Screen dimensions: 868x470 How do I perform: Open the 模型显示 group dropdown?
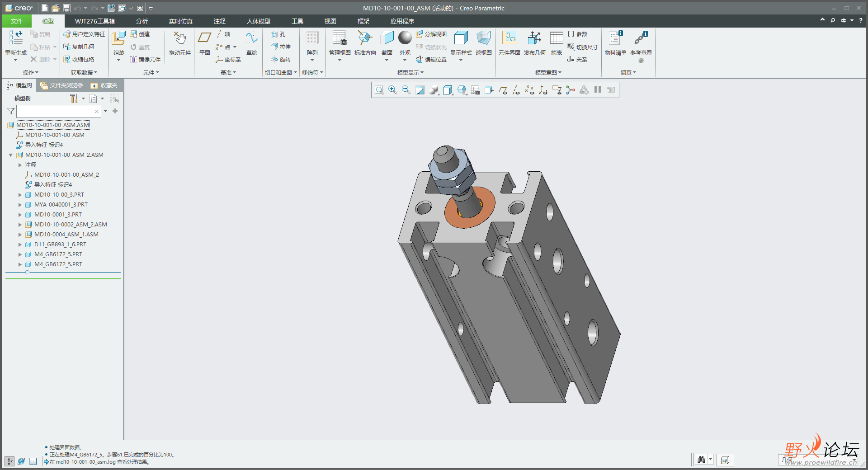[410, 72]
